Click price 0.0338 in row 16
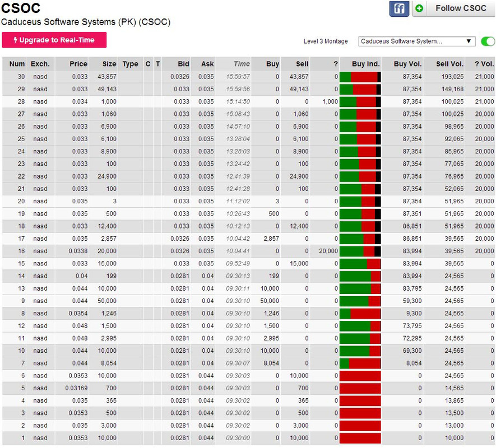Screen dimensions: 496x448 click(78, 251)
